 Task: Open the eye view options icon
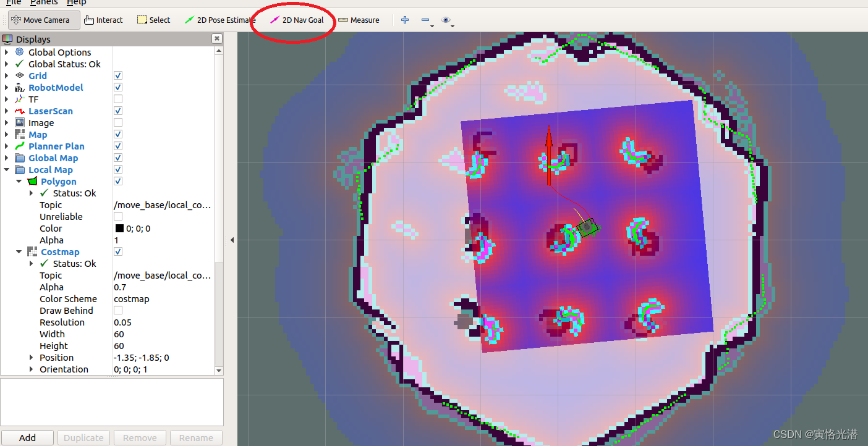point(446,20)
